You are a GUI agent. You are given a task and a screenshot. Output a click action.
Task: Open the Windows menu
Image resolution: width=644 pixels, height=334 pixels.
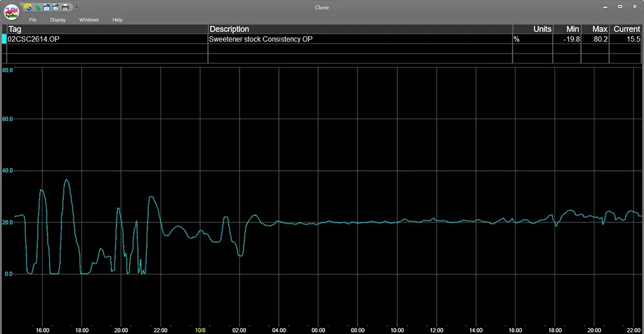point(89,20)
